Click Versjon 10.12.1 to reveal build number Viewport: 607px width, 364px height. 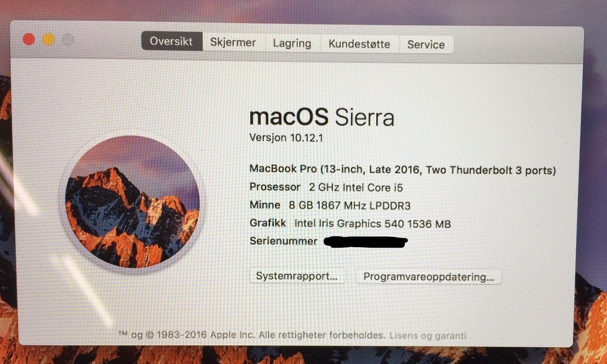pos(286,138)
